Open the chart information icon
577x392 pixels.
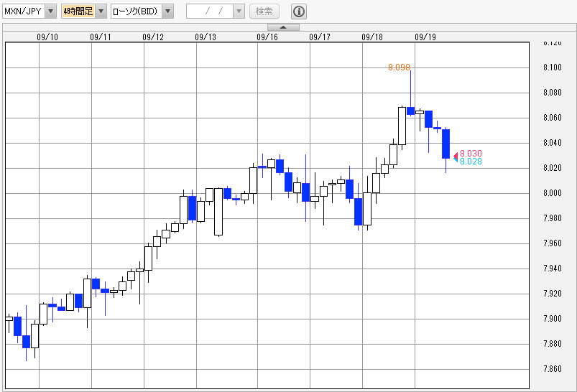(x=299, y=11)
